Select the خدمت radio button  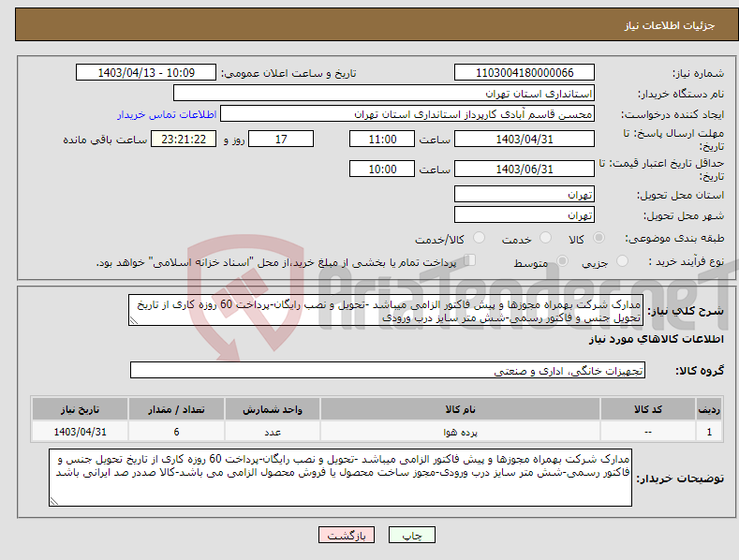(x=545, y=238)
